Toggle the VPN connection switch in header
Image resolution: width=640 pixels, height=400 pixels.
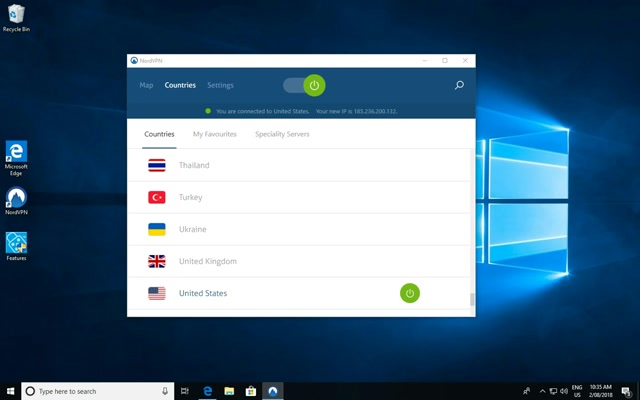tap(304, 86)
